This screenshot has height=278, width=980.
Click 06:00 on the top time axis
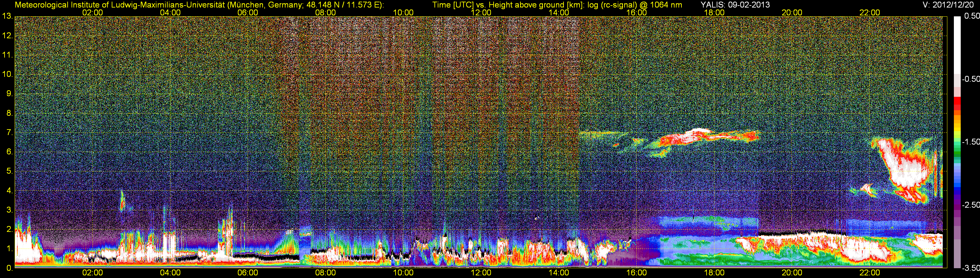click(248, 12)
